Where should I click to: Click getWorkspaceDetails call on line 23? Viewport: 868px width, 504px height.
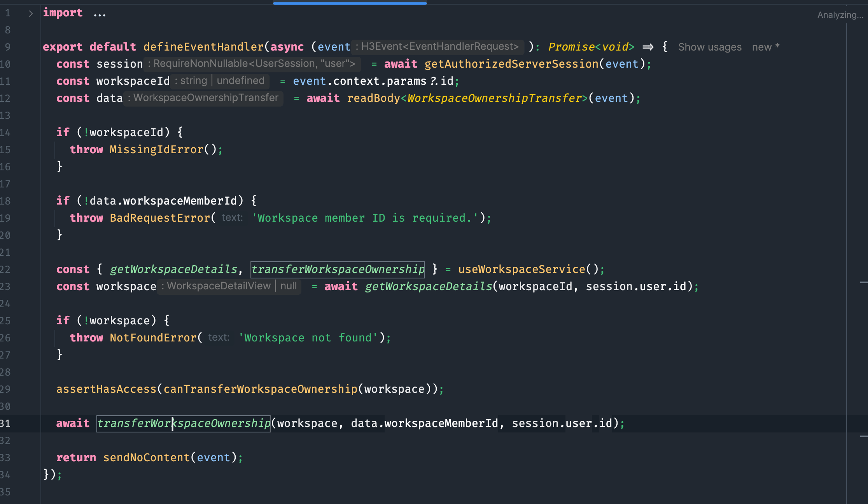429,286
